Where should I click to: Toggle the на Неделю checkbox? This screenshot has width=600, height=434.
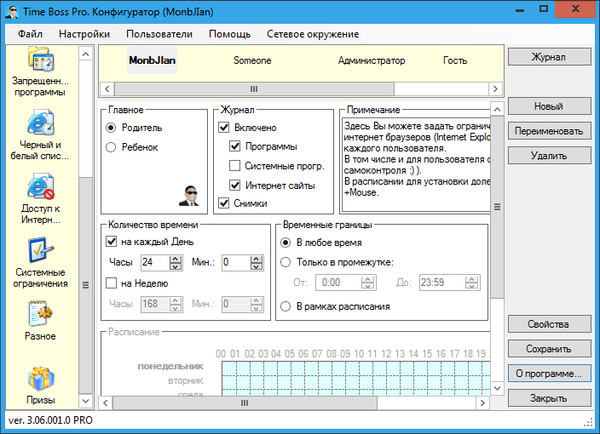coord(111,283)
